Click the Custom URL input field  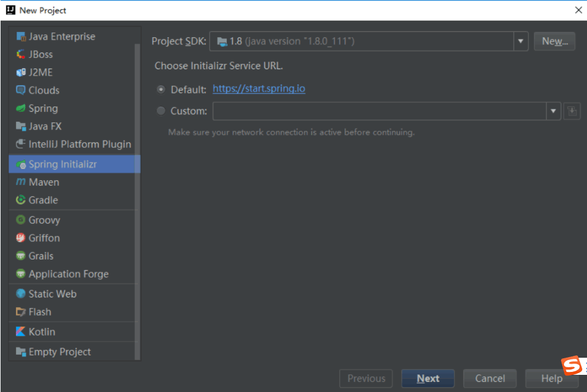click(x=379, y=111)
